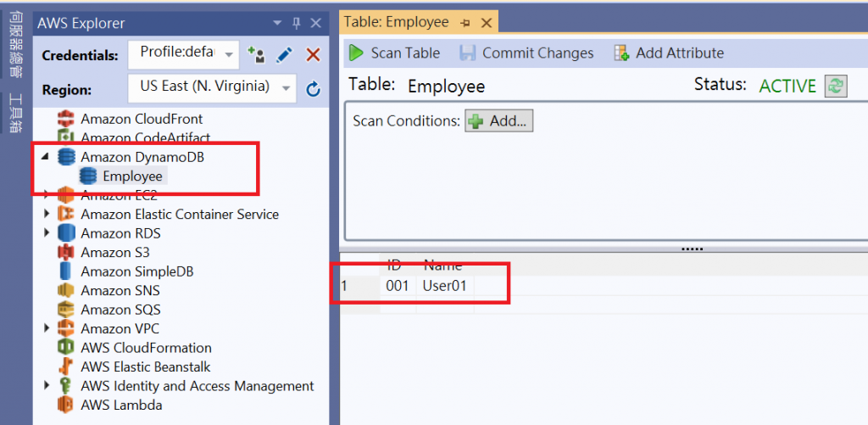868x425 pixels.
Task: Select the Amazon Elastic Container Service icon
Action: 66,214
